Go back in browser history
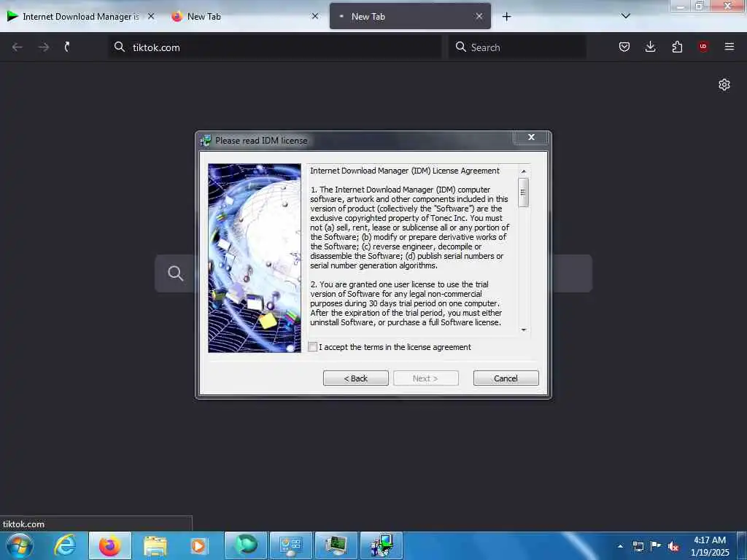 pyautogui.click(x=18, y=47)
